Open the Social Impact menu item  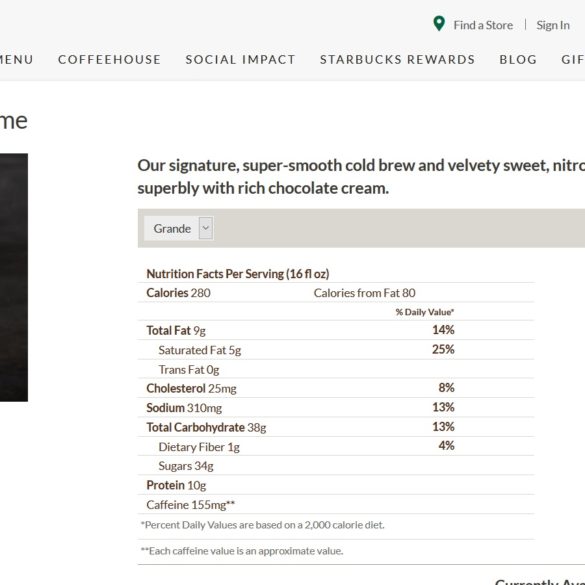240,60
